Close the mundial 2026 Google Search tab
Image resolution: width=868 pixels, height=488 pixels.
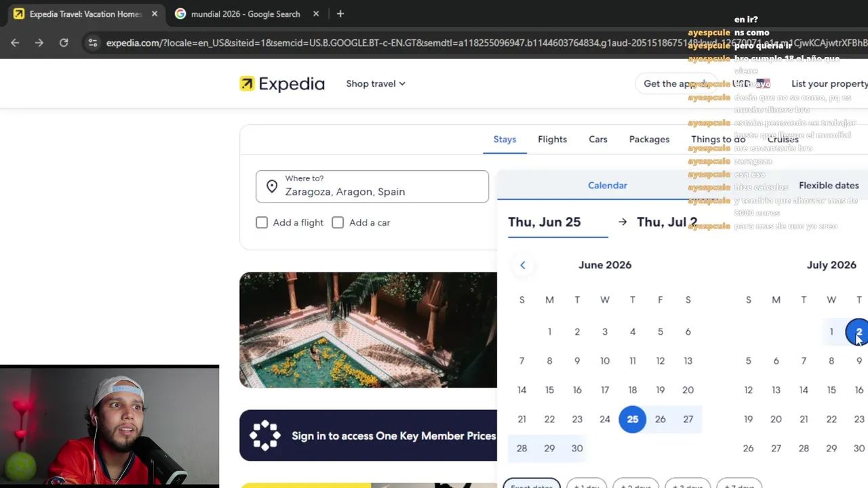click(316, 14)
